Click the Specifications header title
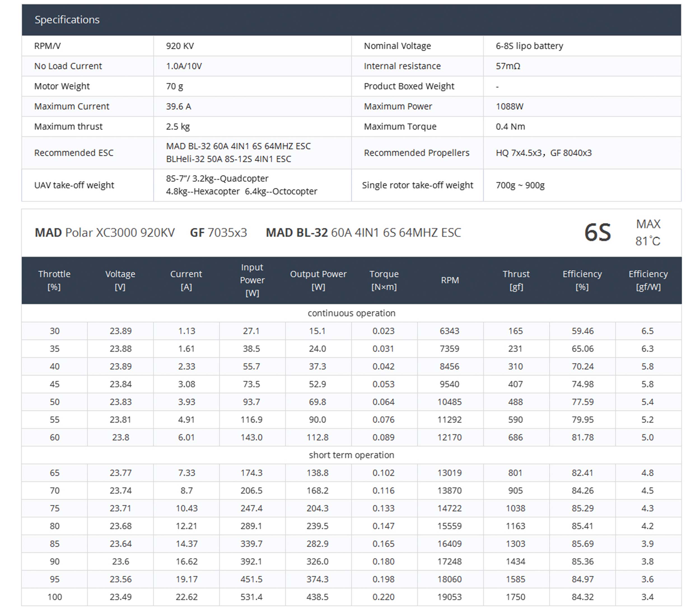 point(67,20)
